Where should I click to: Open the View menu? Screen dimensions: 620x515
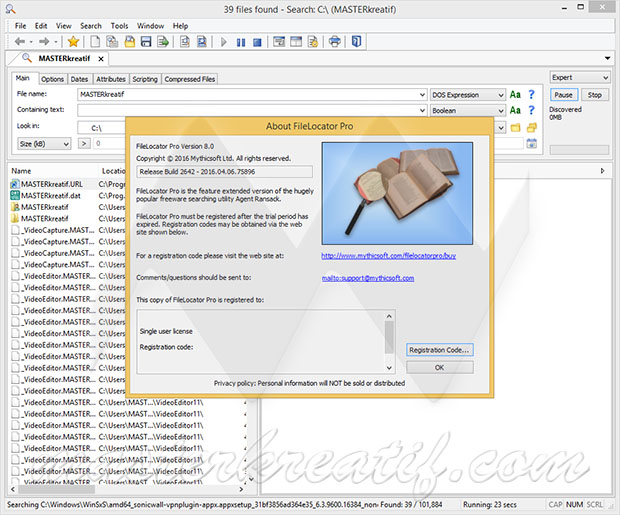click(64, 26)
